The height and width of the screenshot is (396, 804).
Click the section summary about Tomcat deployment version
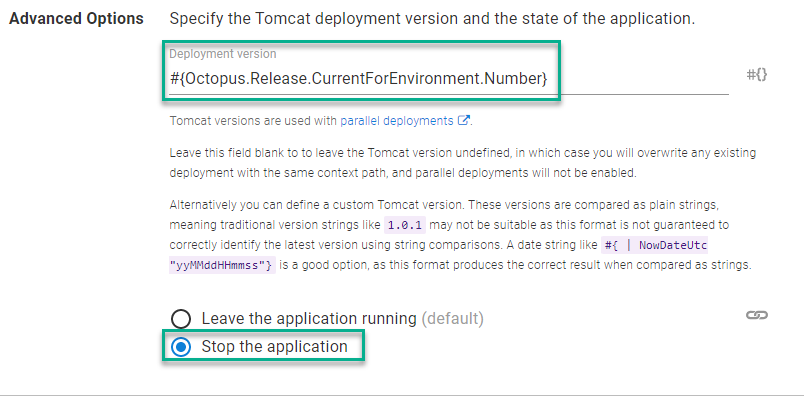[432, 19]
